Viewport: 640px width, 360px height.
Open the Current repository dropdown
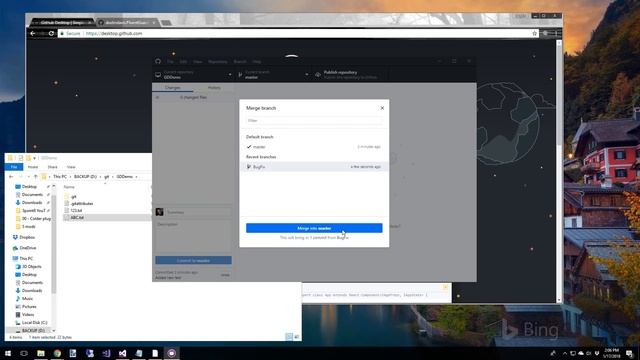[x=193, y=75]
